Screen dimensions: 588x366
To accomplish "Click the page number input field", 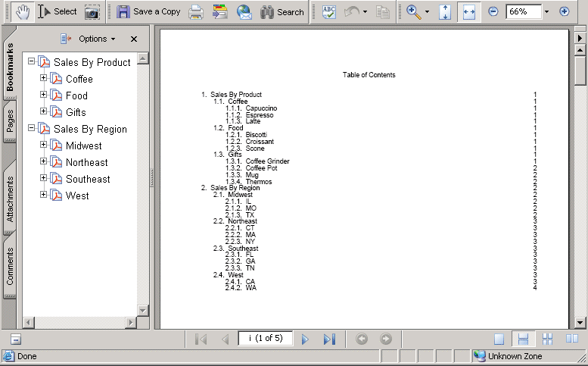I will 265,339.
